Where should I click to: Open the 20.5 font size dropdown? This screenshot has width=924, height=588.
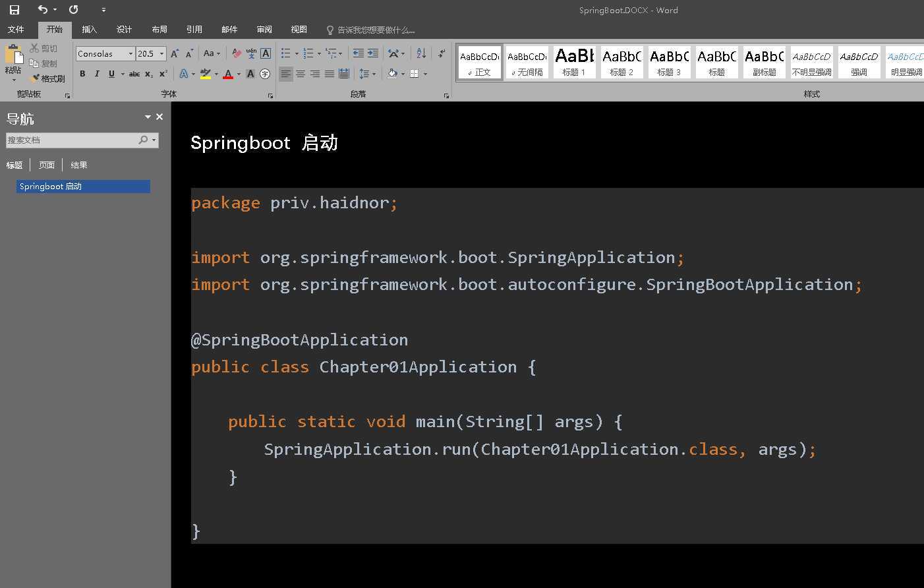click(161, 54)
